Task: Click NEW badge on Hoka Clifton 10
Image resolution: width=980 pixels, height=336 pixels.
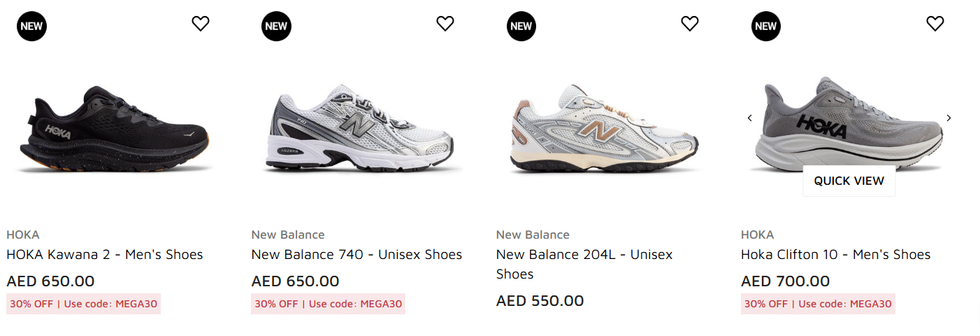Action: [765, 27]
